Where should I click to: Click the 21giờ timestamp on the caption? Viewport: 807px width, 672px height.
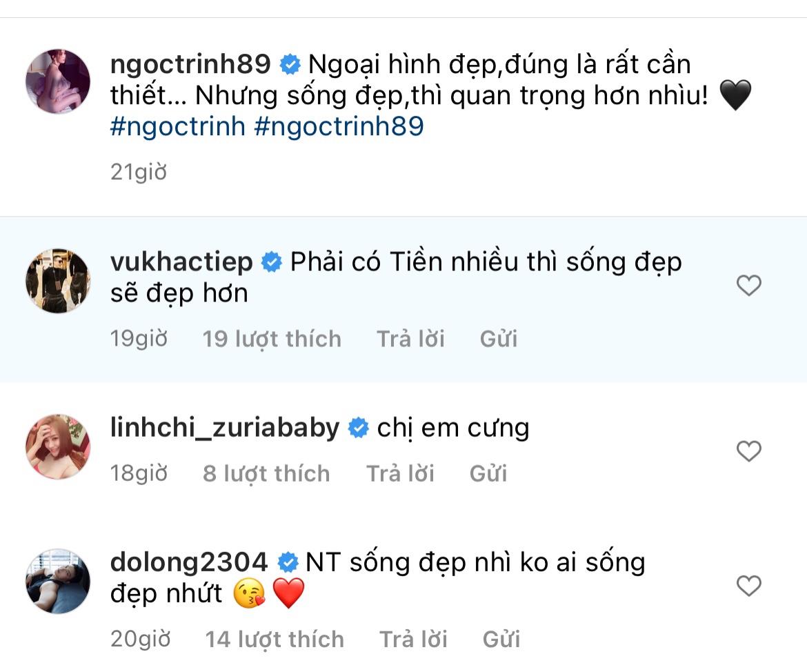[138, 172]
